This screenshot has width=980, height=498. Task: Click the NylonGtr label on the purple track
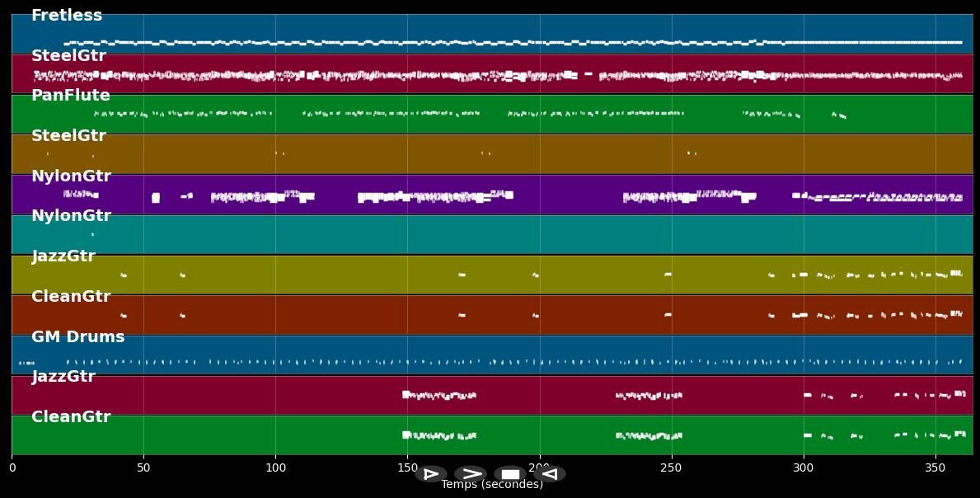pyautogui.click(x=71, y=176)
